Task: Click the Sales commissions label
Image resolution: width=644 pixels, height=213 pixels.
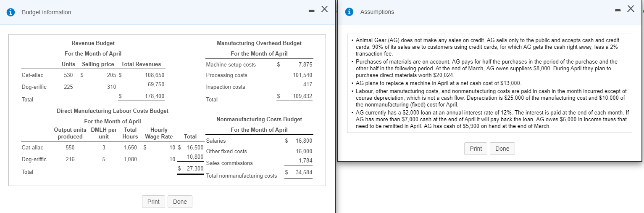Action: click(x=229, y=163)
